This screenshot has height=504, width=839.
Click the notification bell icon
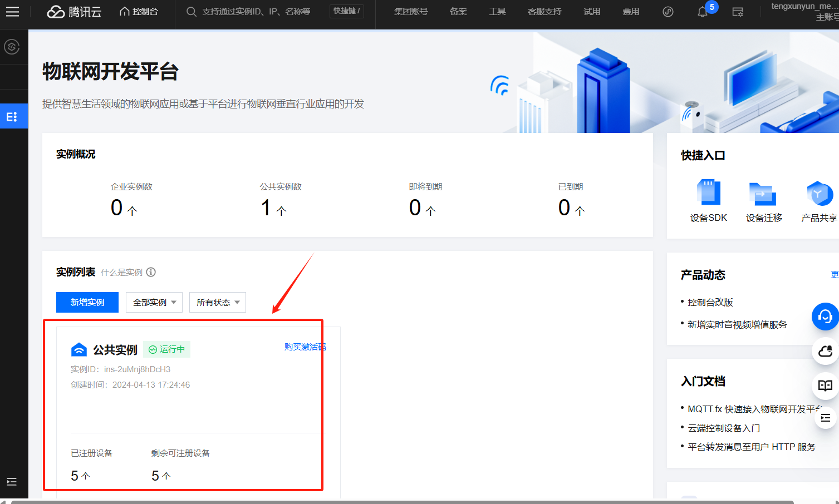pyautogui.click(x=703, y=12)
